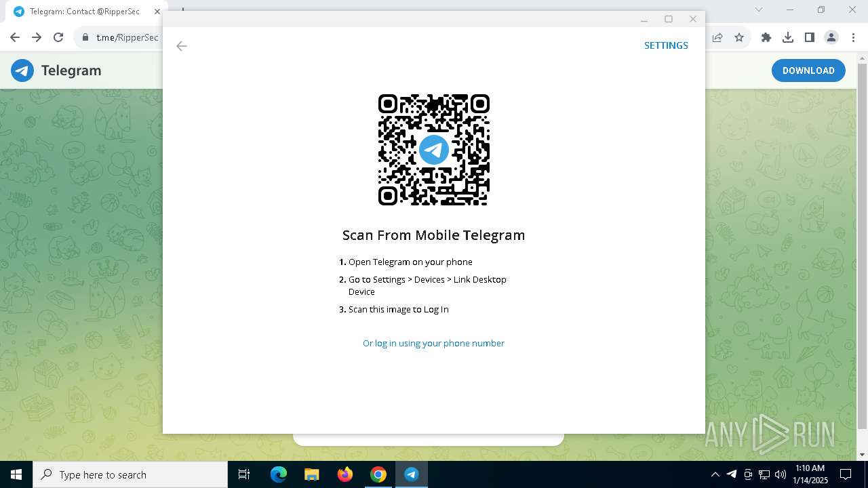This screenshot has height=488, width=868.
Task: Open Chrome three-dot menu
Action: click(x=853, y=37)
